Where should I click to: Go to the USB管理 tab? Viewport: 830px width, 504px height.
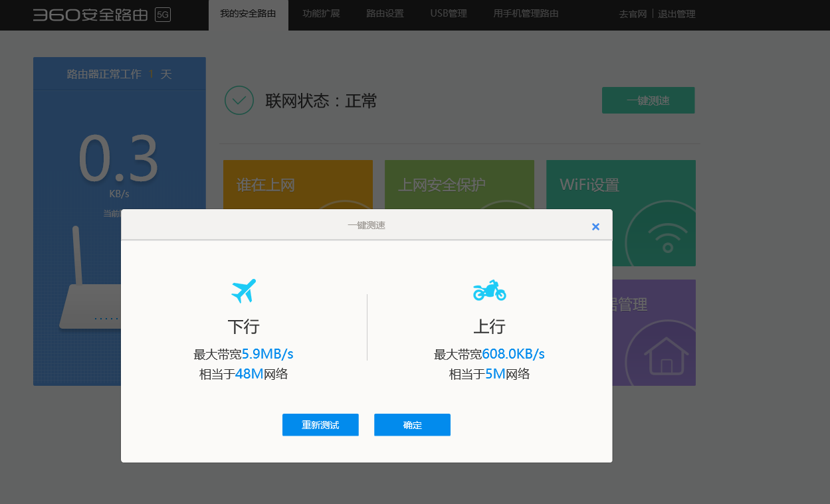pyautogui.click(x=449, y=14)
